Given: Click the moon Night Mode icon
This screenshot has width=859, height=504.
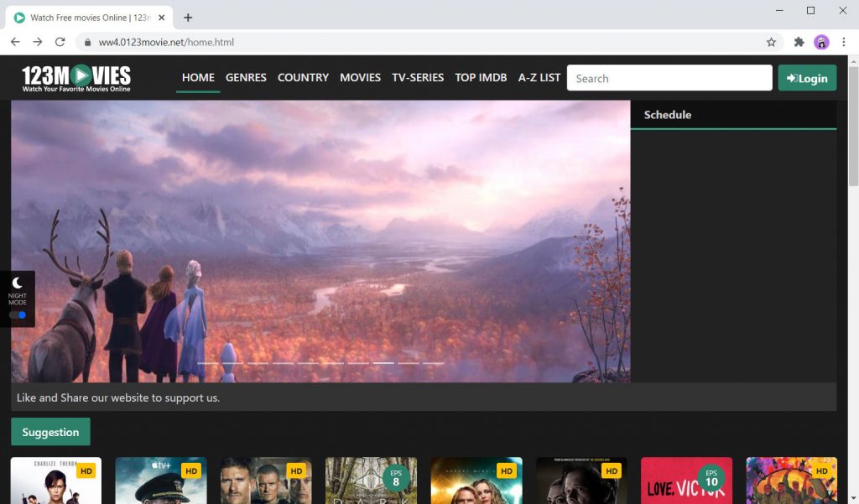Looking at the screenshot, I should click(x=17, y=283).
